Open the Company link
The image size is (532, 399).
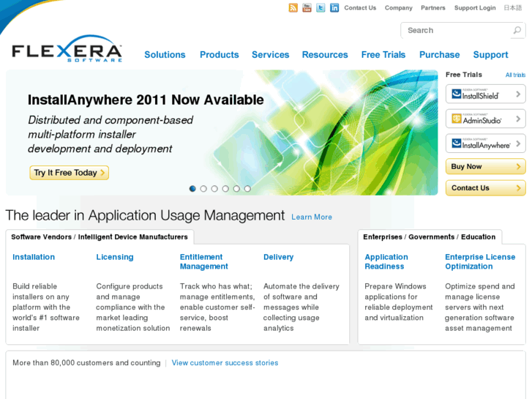pyautogui.click(x=398, y=8)
